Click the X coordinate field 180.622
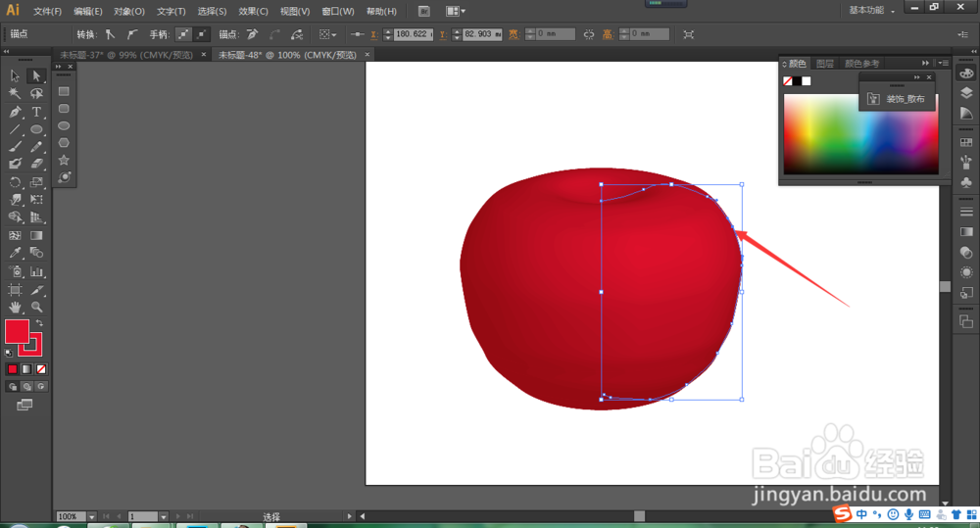 [413, 34]
